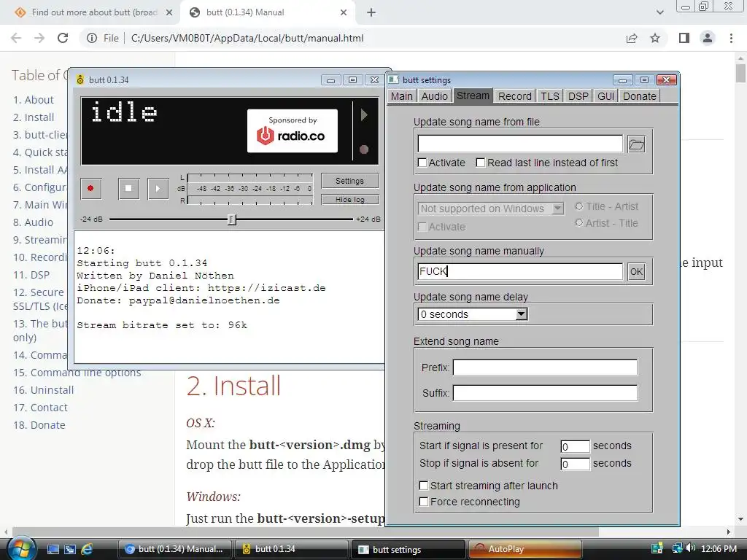Check Start streaming after launch
This screenshot has width=747, height=560.
pyautogui.click(x=424, y=486)
